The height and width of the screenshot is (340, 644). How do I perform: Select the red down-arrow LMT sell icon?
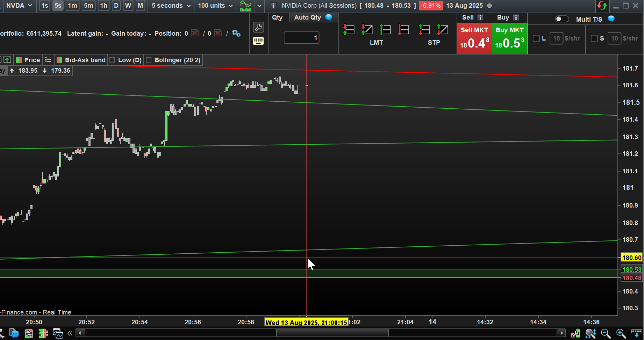point(403,30)
